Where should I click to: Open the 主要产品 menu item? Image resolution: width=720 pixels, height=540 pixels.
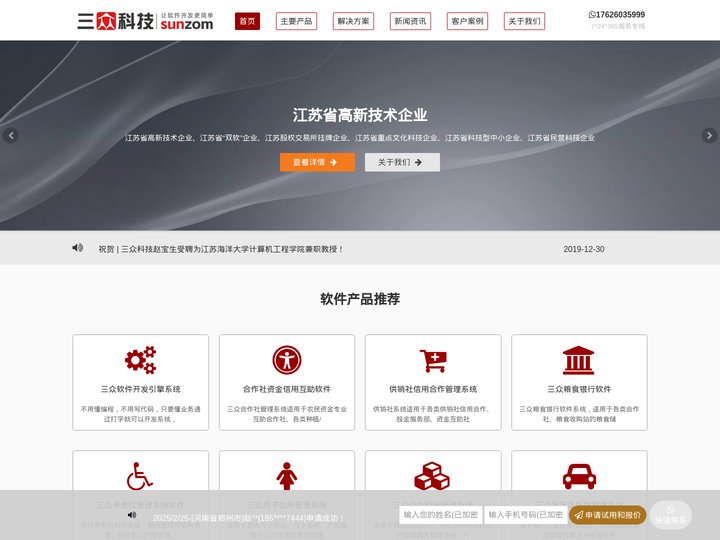pyautogui.click(x=296, y=21)
